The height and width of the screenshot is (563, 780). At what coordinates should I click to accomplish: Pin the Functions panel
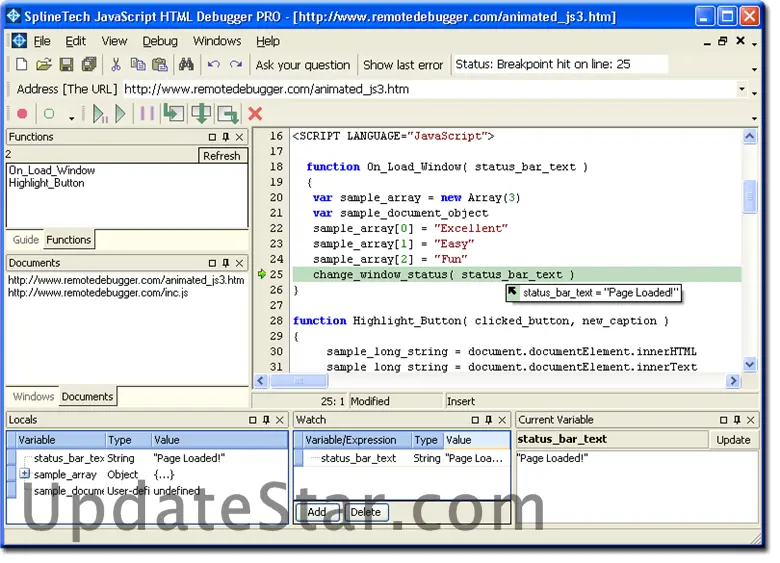[226, 137]
